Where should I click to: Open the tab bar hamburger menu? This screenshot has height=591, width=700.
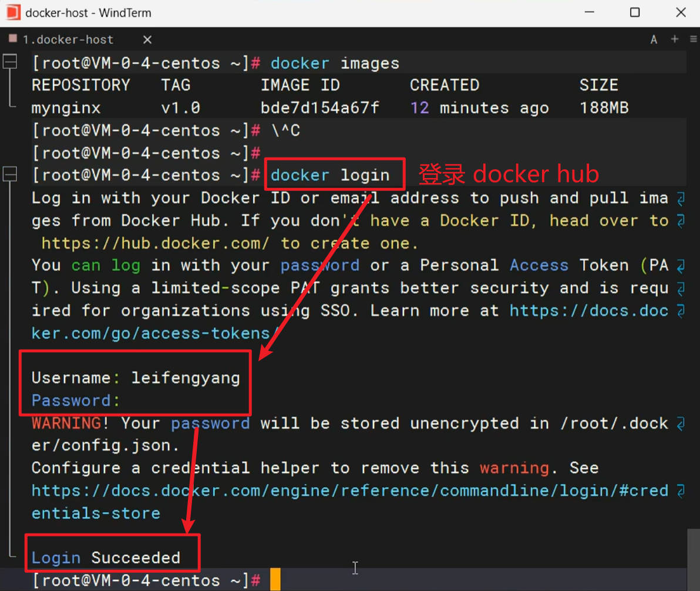pyautogui.click(x=694, y=39)
